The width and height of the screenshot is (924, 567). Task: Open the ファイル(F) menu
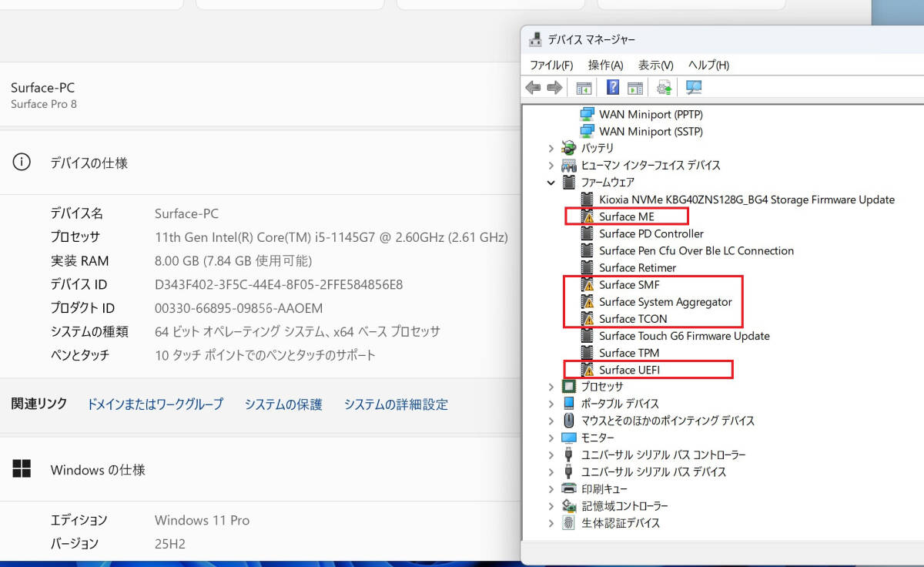pos(551,65)
